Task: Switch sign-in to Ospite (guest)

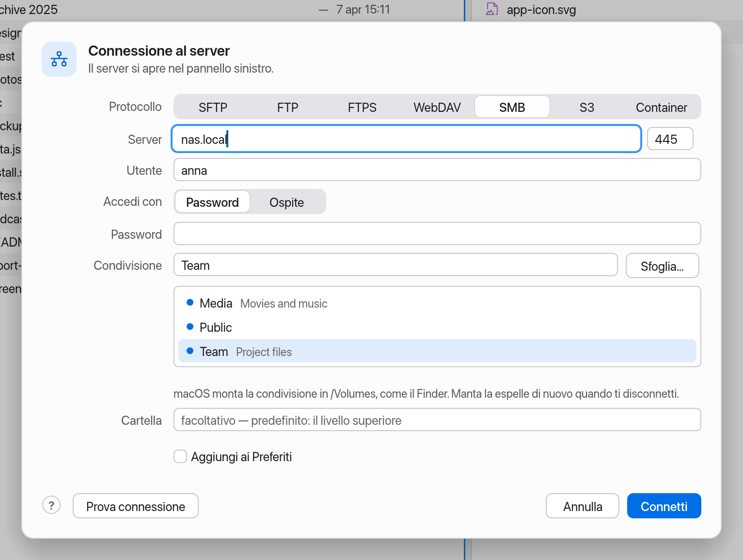Action: (287, 202)
